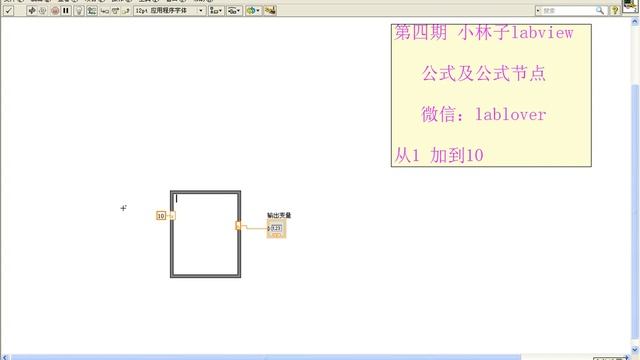Open the Distribute Objects dropdown
This screenshot has width=640, height=360.
(x=234, y=11)
